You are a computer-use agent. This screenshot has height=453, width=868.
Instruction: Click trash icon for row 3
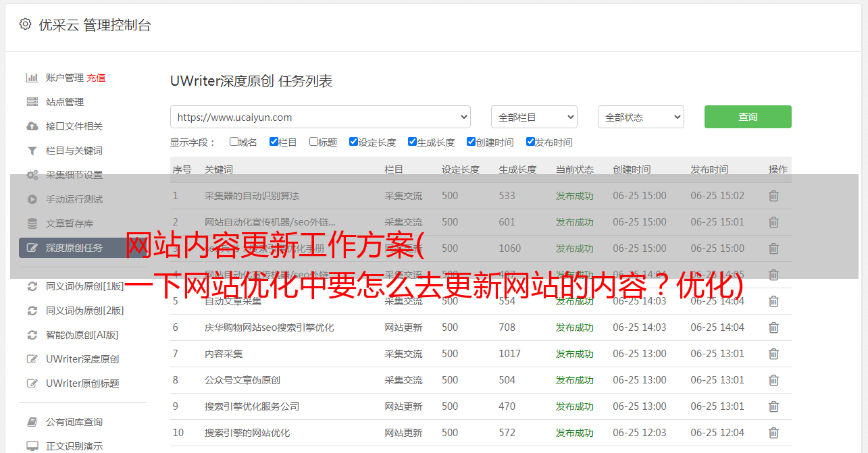[773, 248]
